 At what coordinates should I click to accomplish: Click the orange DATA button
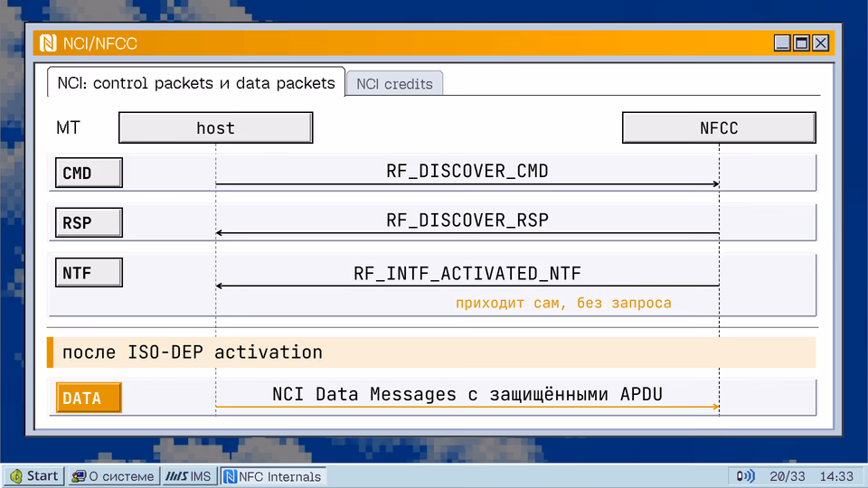[x=89, y=398]
